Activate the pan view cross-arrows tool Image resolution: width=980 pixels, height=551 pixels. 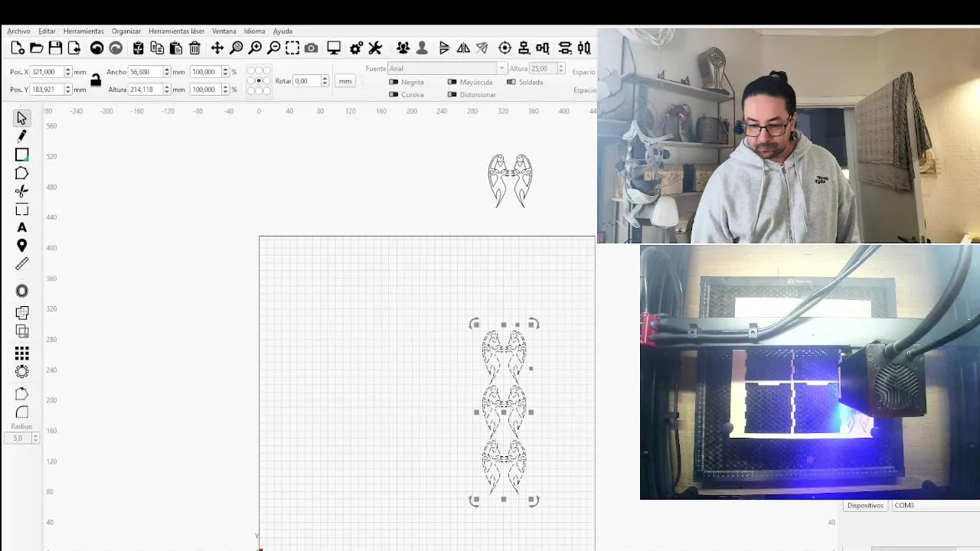217,48
